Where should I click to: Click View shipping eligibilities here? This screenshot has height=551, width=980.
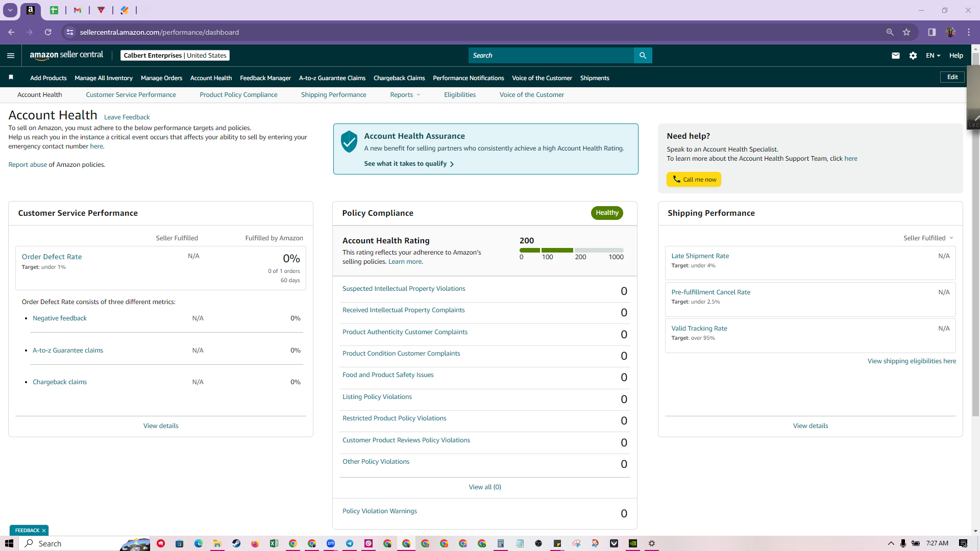tap(912, 361)
